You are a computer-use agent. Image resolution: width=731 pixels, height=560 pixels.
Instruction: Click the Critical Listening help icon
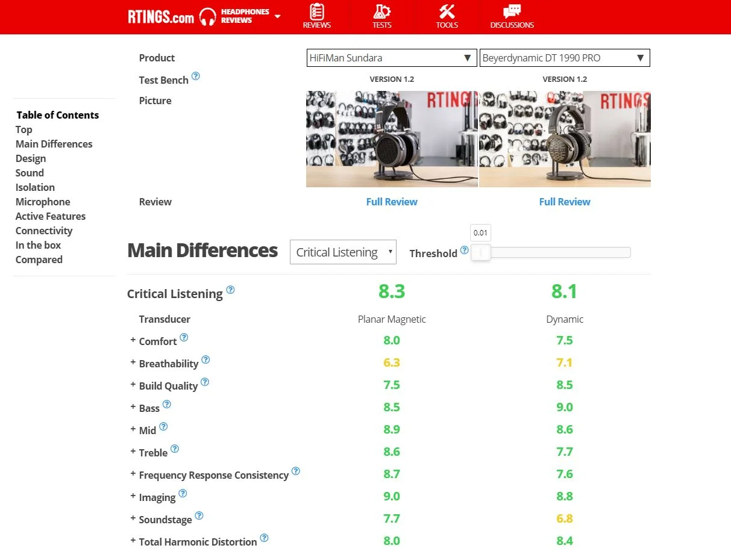click(230, 290)
